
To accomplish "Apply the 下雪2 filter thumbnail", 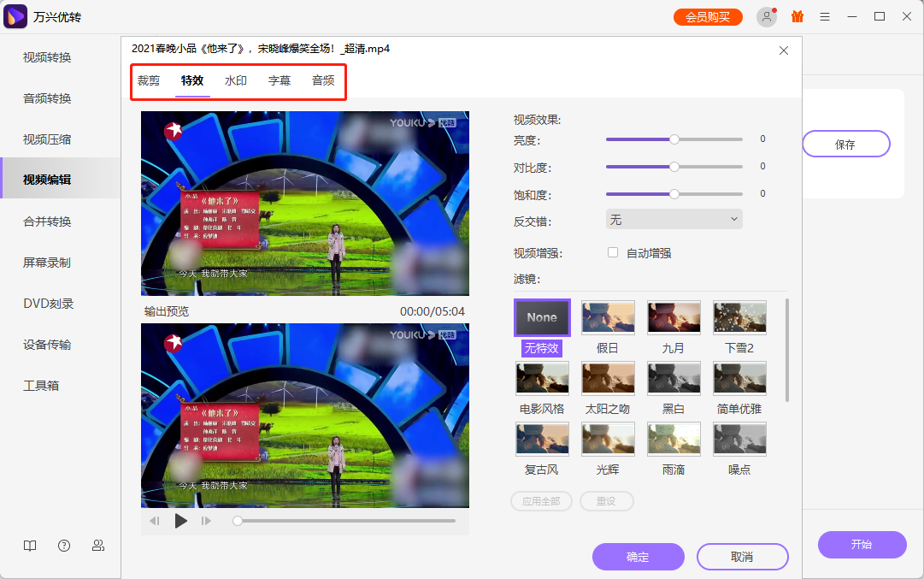I will (x=739, y=317).
